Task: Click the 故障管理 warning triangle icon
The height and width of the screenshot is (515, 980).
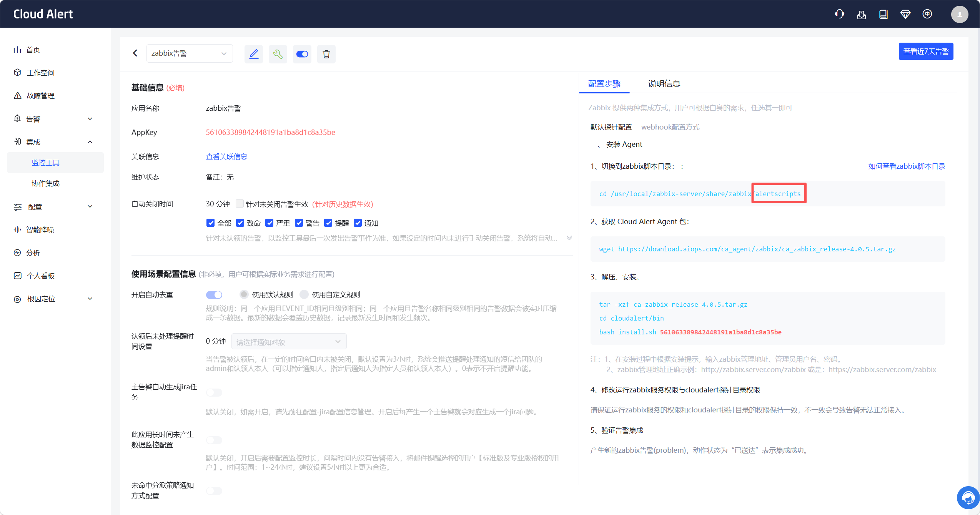Action: tap(17, 96)
